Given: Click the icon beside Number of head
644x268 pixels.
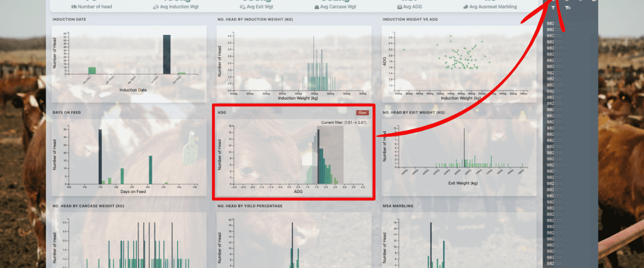Looking at the screenshot, I should click(74, 7).
